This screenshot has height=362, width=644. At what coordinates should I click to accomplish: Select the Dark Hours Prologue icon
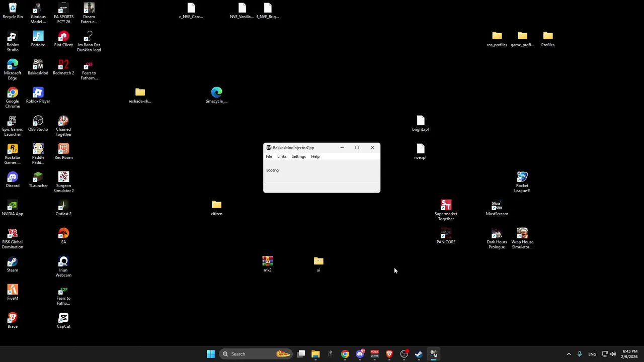pyautogui.click(x=497, y=239)
